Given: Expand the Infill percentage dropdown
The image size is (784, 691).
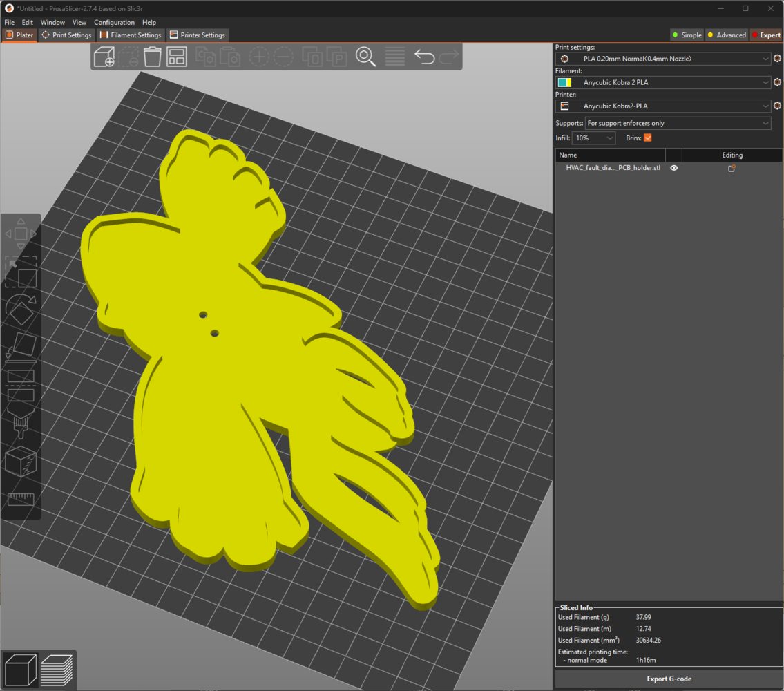Looking at the screenshot, I should tap(594, 138).
